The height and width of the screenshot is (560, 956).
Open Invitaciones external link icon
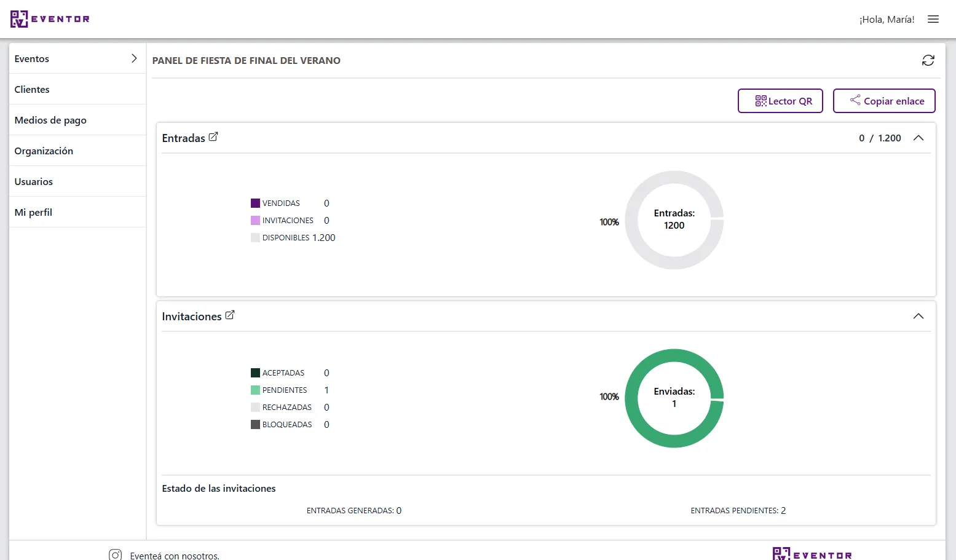pyautogui.click(x=230, y=315)
